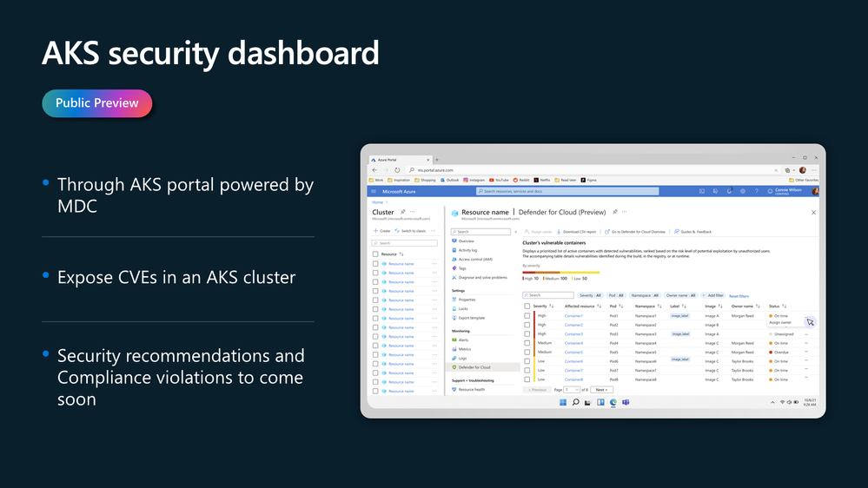868x488 pixels.
Task: Click the Next page button
Action: tap(601, 390)
